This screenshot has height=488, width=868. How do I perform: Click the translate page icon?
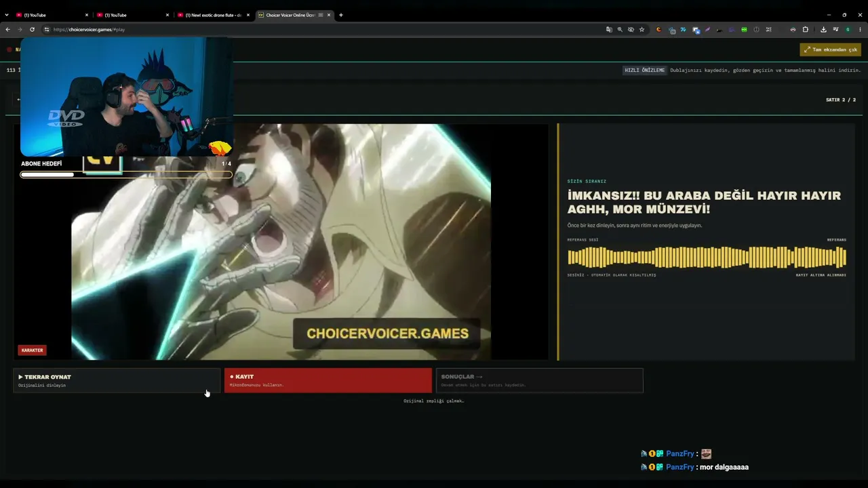(609, 29)
